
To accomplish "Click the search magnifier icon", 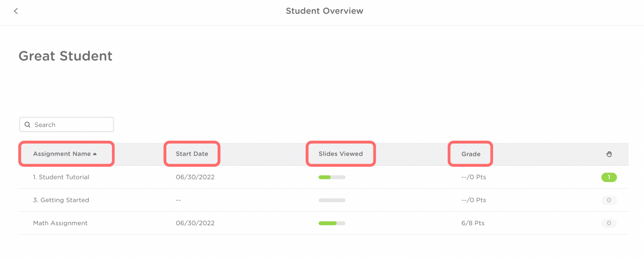I will click(x=28, y=125).
